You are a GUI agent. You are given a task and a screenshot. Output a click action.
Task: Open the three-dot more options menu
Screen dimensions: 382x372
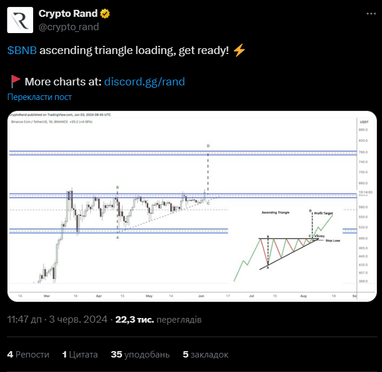[x=371, y=14]
